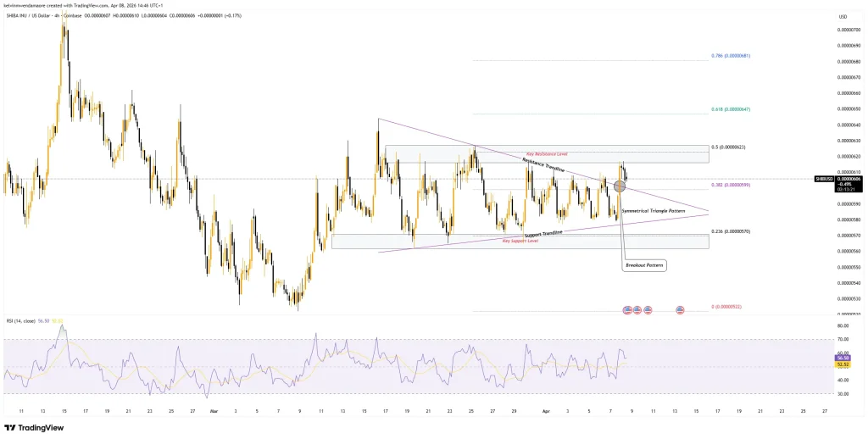Click the 0.00000530 price axis label
Image resolution: width=868 pixels, height=439 pixels.
point(849,299)
